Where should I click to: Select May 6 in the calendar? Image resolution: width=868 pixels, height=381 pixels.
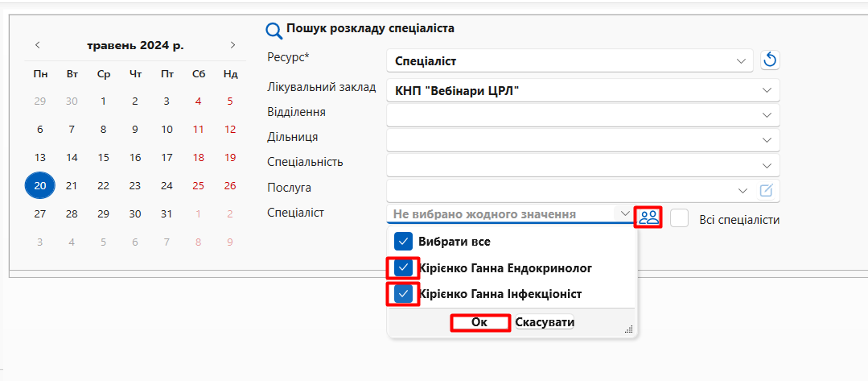pyautogui.click(x=40, y=129)
